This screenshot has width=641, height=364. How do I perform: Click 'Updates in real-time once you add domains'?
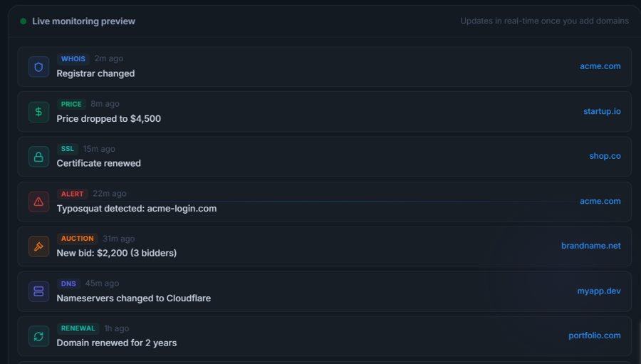545,21
